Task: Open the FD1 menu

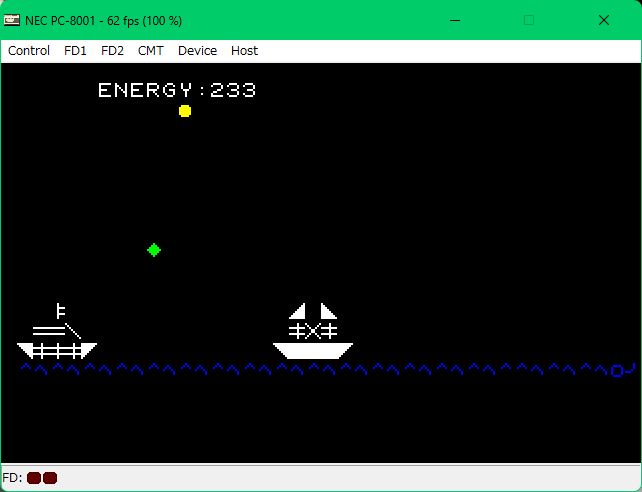Action: 75,51
